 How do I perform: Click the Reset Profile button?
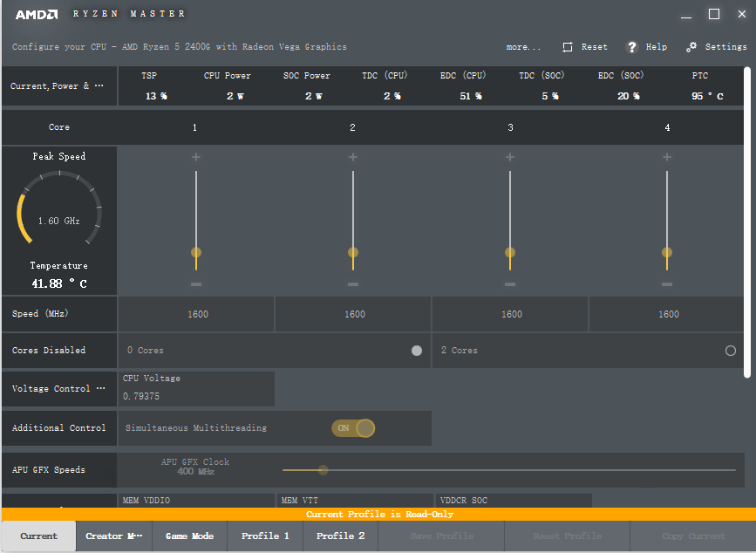567,536
